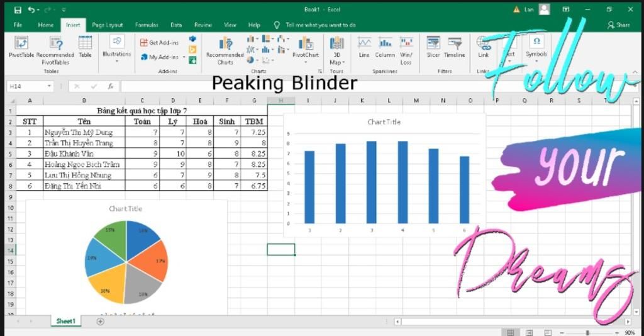Expand the Illustrations dropdown
Viewport: 644px width, 336px height.
[x=116, y=62]
